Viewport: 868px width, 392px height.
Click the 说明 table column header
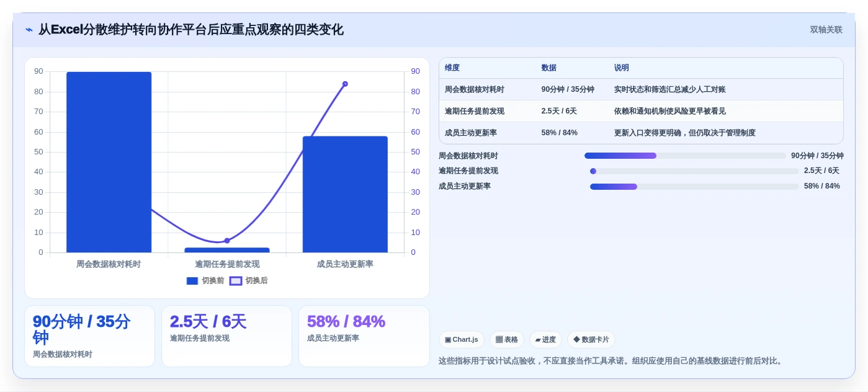pyautogui.click(x=622, y=68)
